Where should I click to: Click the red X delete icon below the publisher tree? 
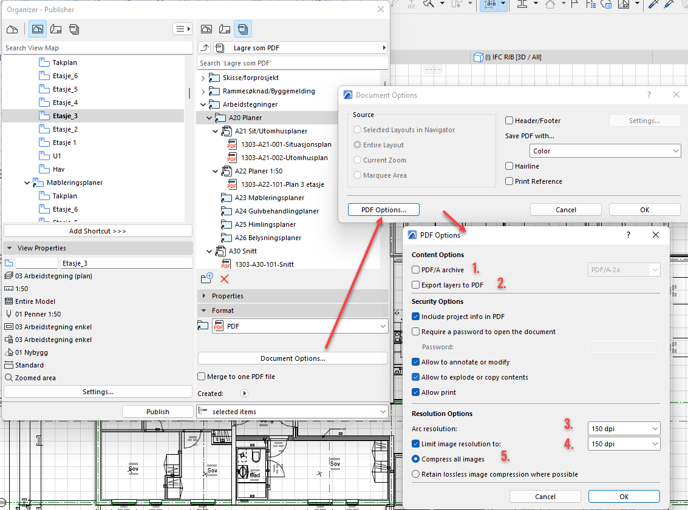click(225, 279)
